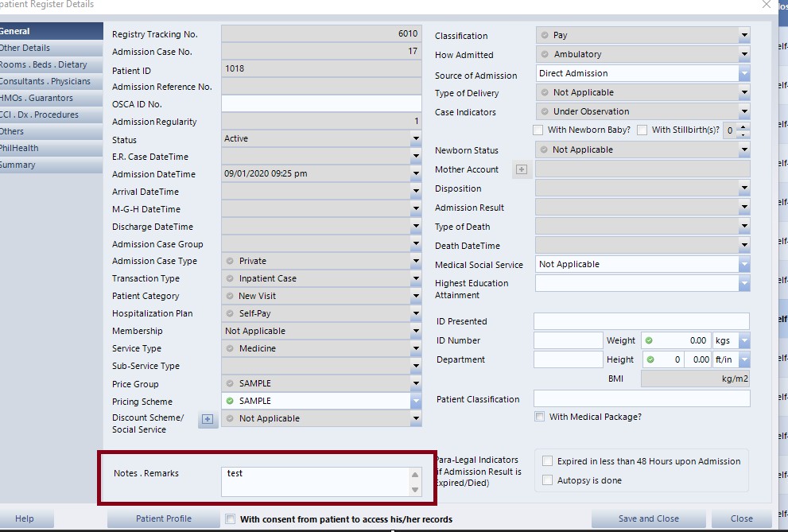
Task: Click into the OSCA ID No. field
Action: (320, 104)
